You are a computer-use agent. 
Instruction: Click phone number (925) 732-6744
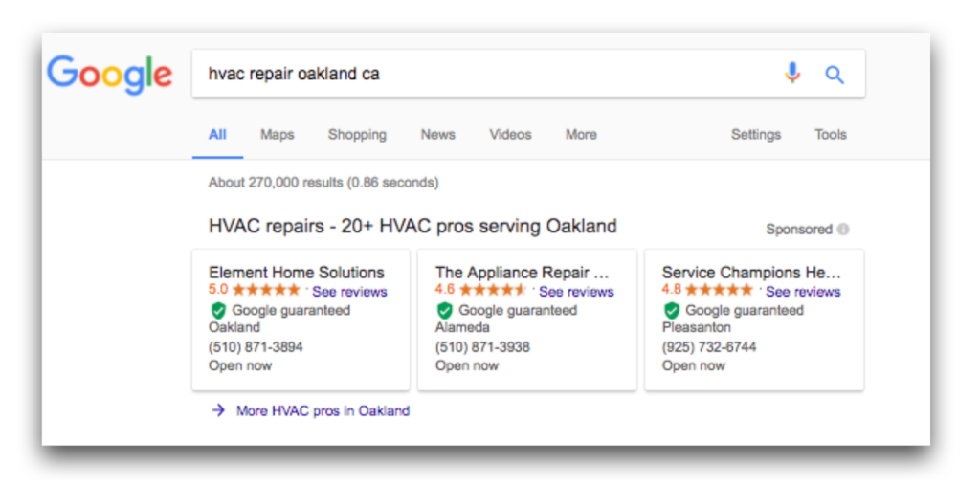click(x=709, y=347)
